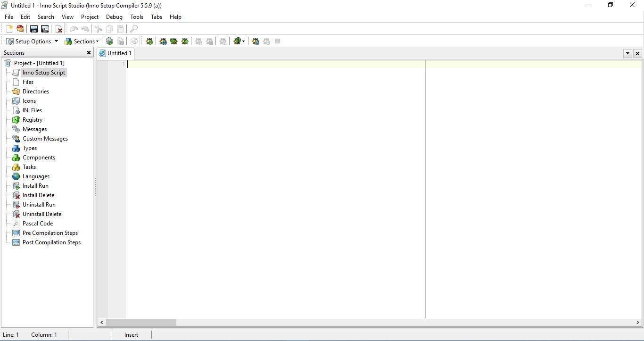Click the Setup Options button
The height and width of the screenshot is (341, 644).
click(28, 41)
